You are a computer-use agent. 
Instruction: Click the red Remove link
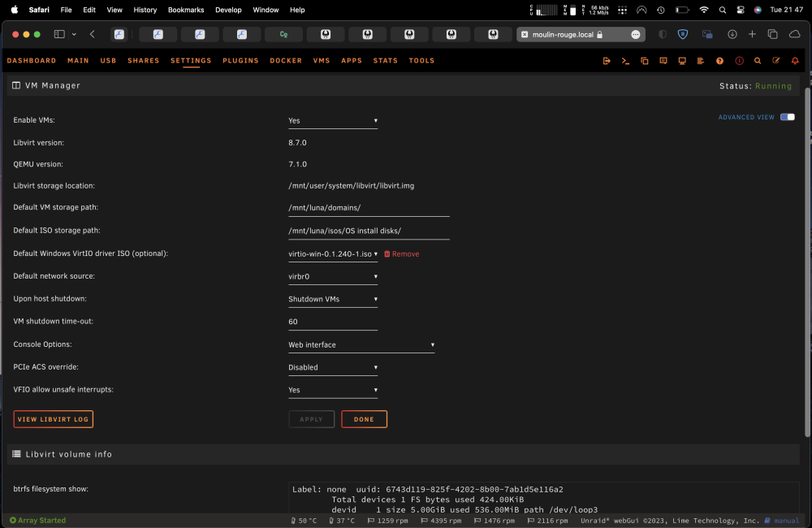[401, 254]
